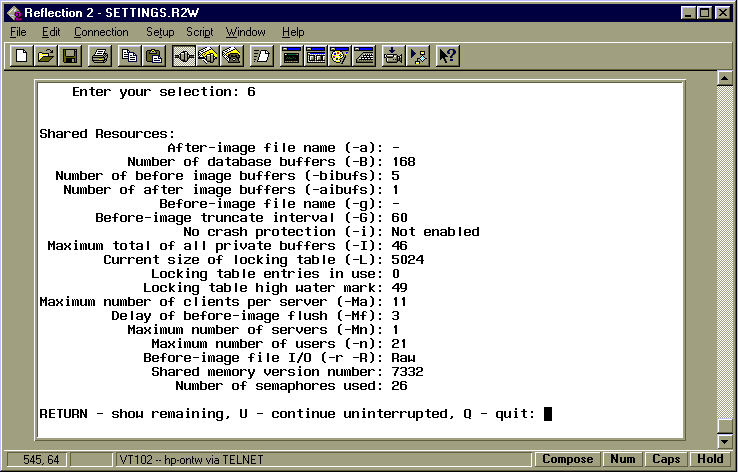
Task: Close the Reflection 2 window
Action: click(x=722, y=13)
